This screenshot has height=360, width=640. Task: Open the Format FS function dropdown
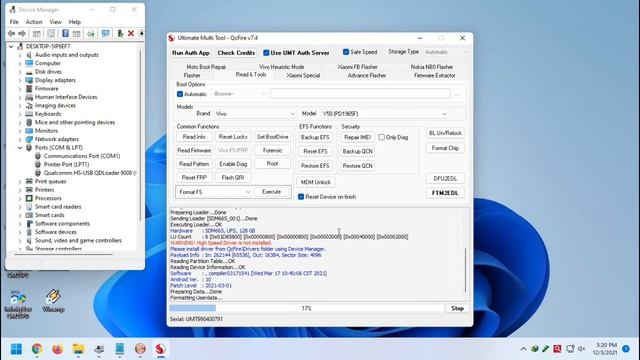pyautogui.click(x=214, y=192)
